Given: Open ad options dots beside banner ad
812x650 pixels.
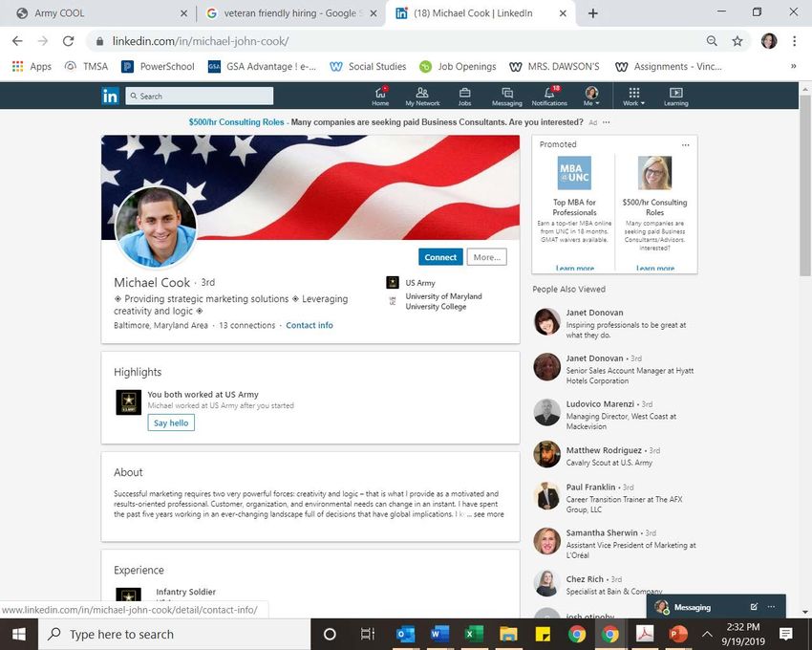Looking at the screenshot, I should pos(607,122).
